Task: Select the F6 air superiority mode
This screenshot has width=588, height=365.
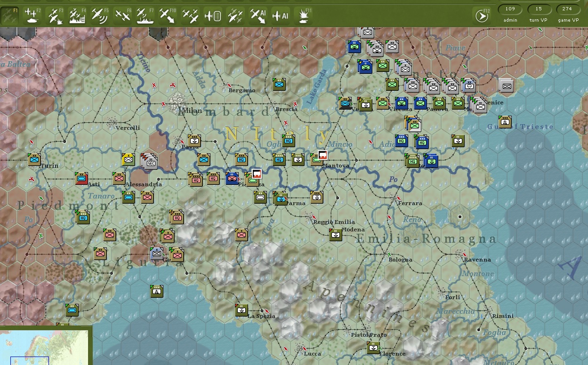Action: pyautogui.click(x=123, y=16)
